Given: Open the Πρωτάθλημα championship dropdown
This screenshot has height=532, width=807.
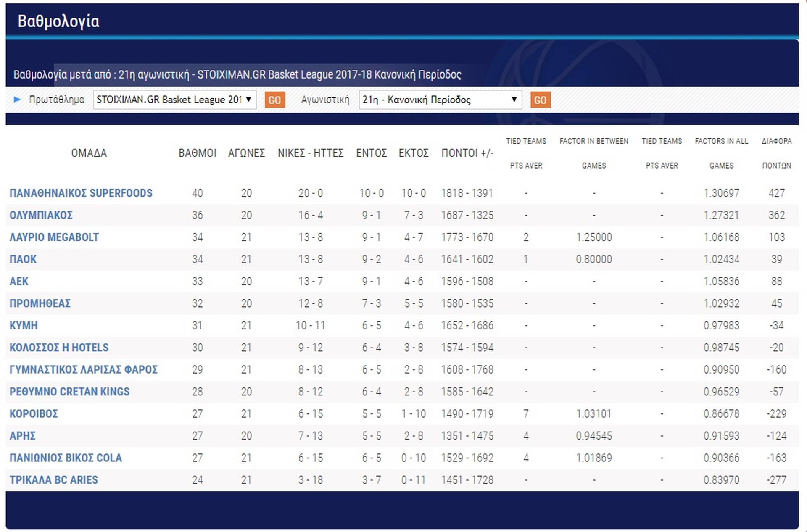Looking at the screenshot, I should pos(174,100).
